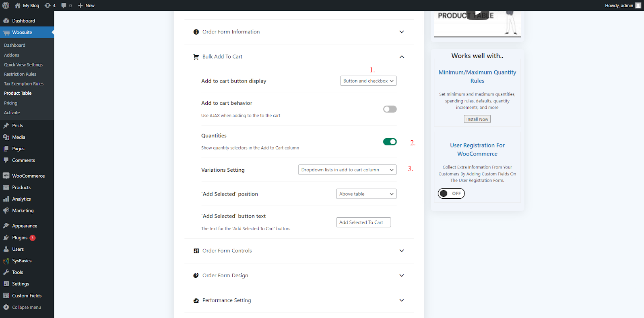Expand Order Form Design section chevron

pos(402,276)
